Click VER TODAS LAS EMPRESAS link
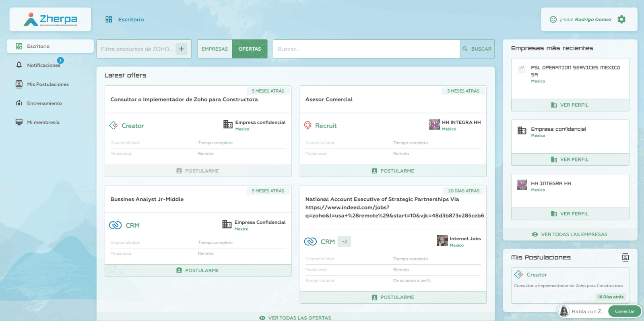 [570, 235]
